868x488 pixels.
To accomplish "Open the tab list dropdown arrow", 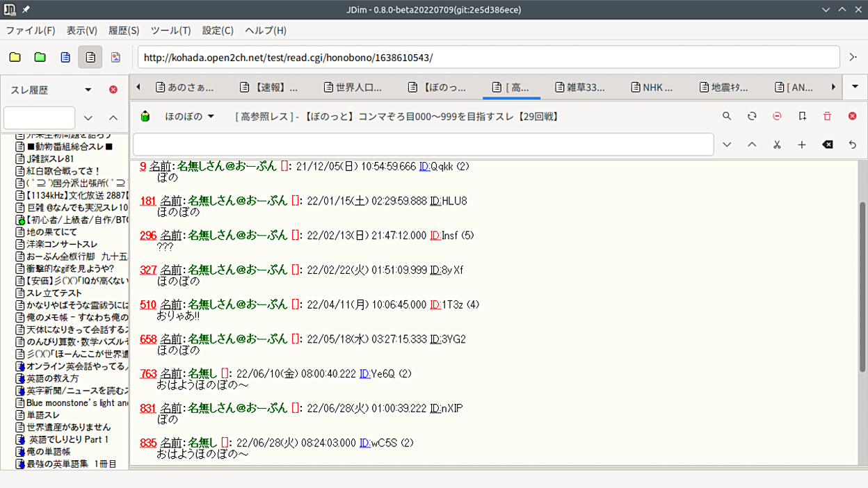I will pos(855,87).
